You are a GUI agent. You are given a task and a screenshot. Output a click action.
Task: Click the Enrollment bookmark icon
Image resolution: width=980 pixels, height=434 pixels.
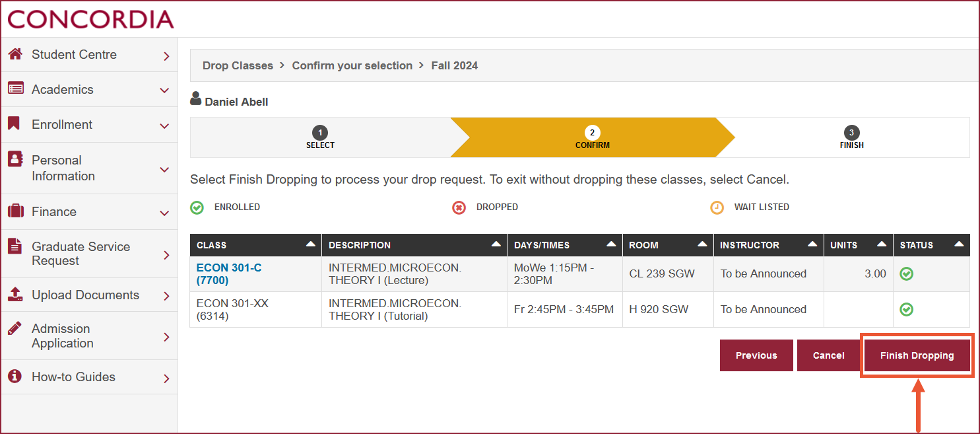point(13,124)
